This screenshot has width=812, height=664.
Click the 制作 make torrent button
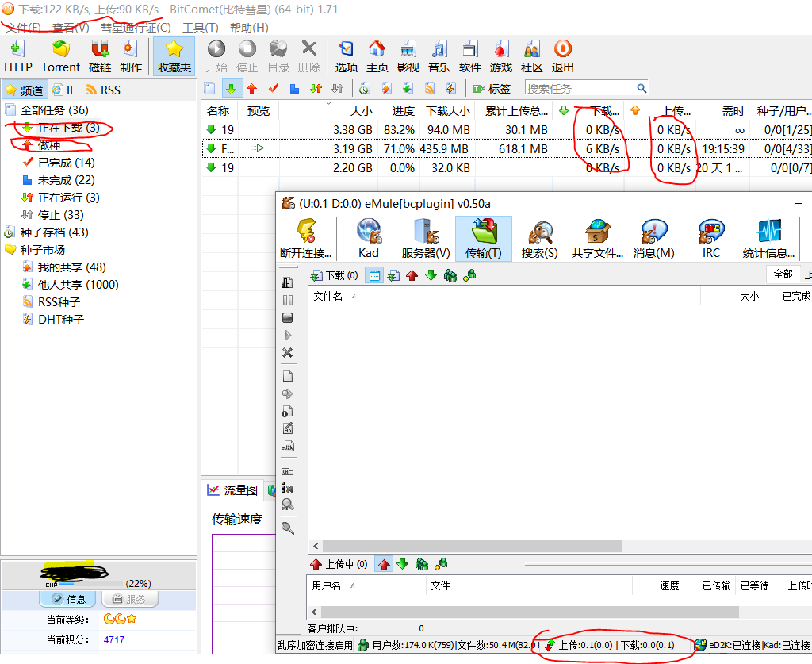coord(131,56)
